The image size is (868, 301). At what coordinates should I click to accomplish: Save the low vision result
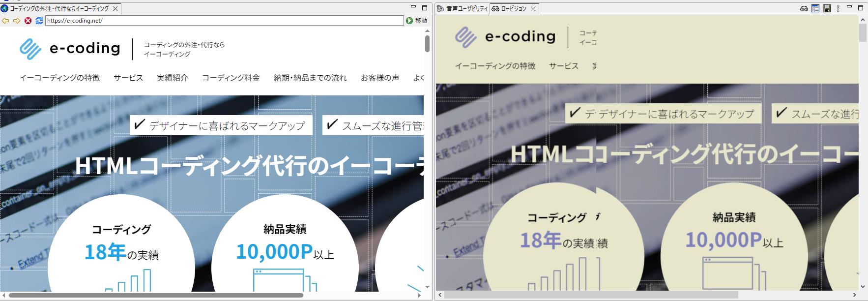(827, 8)
